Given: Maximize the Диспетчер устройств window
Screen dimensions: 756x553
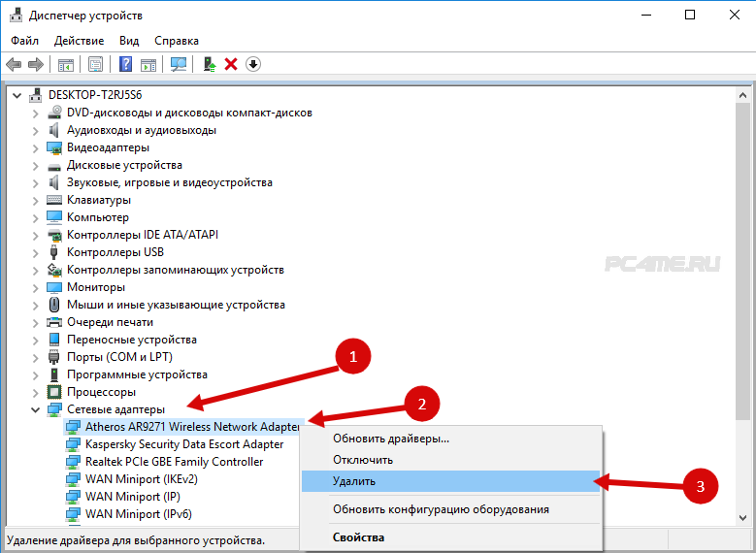Looking at the screenshot, I should coord(690,15).
